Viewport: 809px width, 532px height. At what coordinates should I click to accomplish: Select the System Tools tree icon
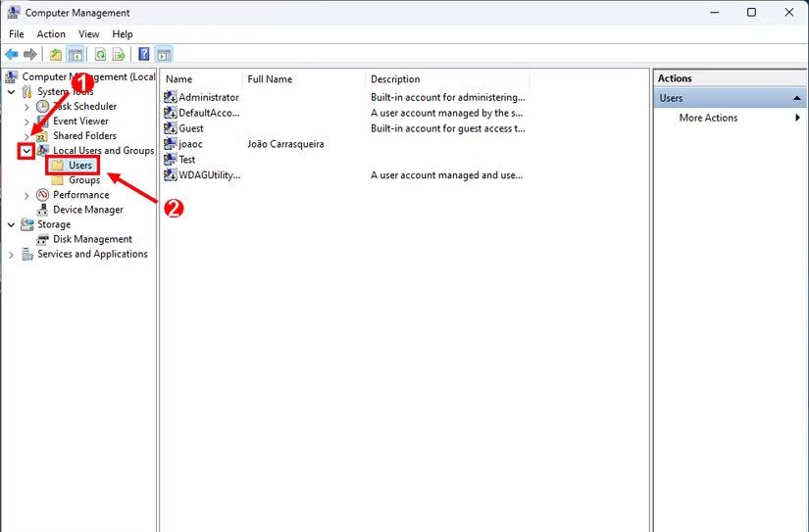tap(26, 92)
